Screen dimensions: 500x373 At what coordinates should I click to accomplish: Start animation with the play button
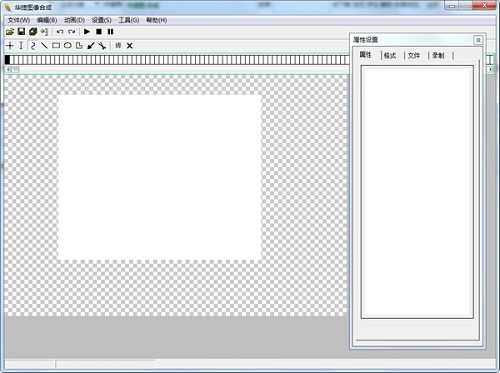(87, 32)
